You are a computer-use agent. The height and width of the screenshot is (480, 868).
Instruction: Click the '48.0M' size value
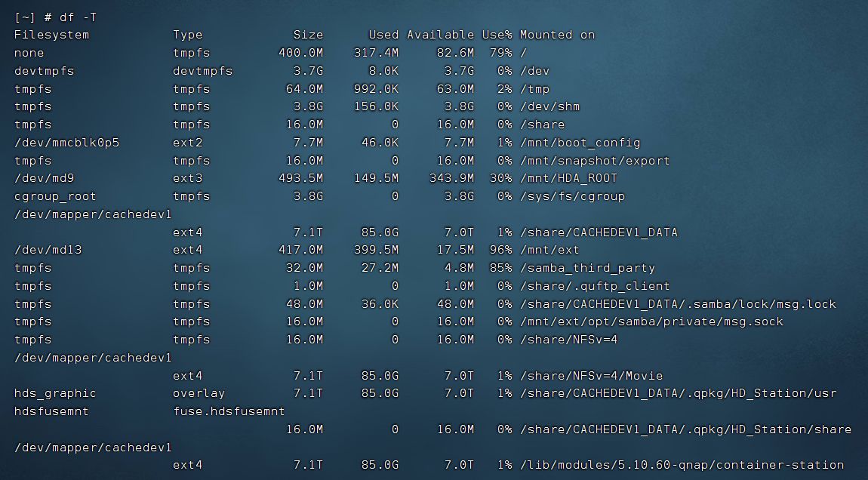(x=304, y=304)
